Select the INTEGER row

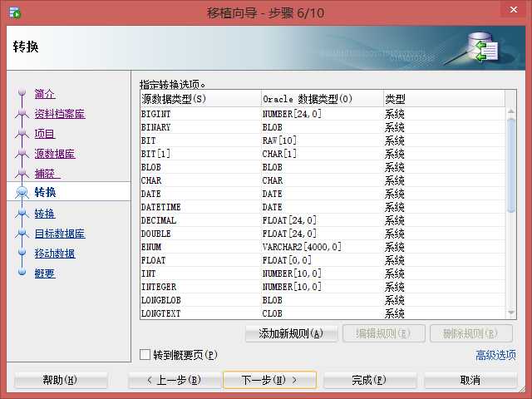(x=323, y=287)
